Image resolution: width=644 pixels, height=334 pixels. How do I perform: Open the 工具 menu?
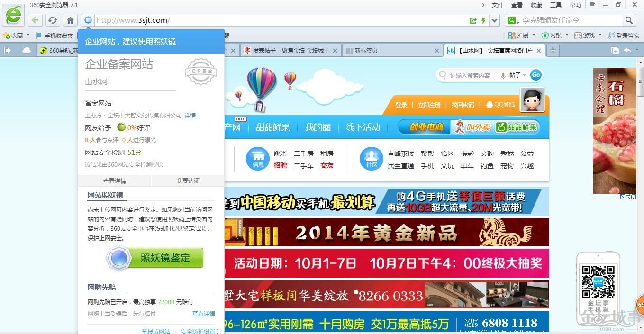click(x=555, y=5)
